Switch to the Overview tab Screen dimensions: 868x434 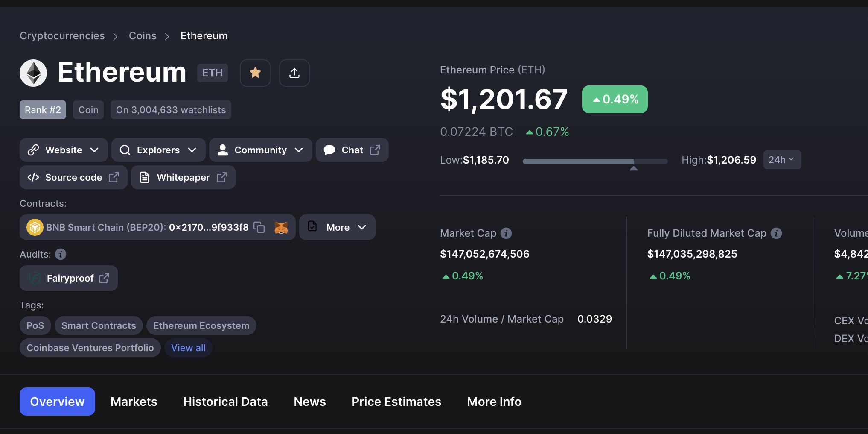click(x=57, y=402)
